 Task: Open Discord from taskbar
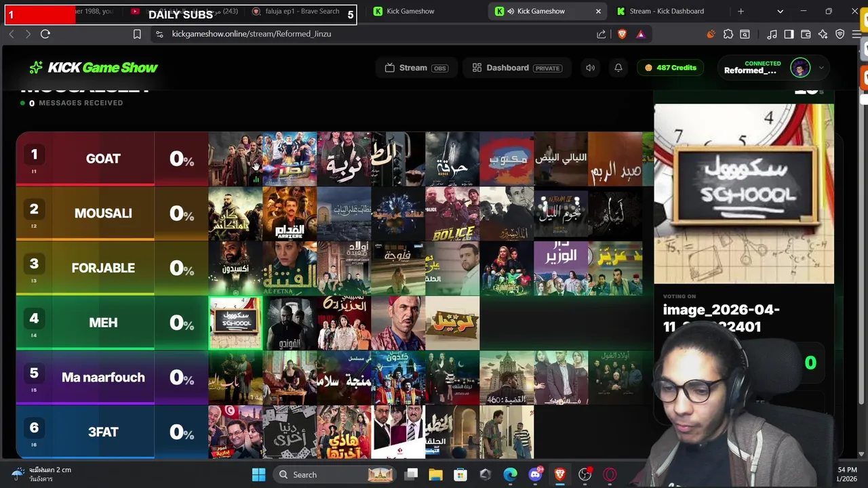coord(535,474)
